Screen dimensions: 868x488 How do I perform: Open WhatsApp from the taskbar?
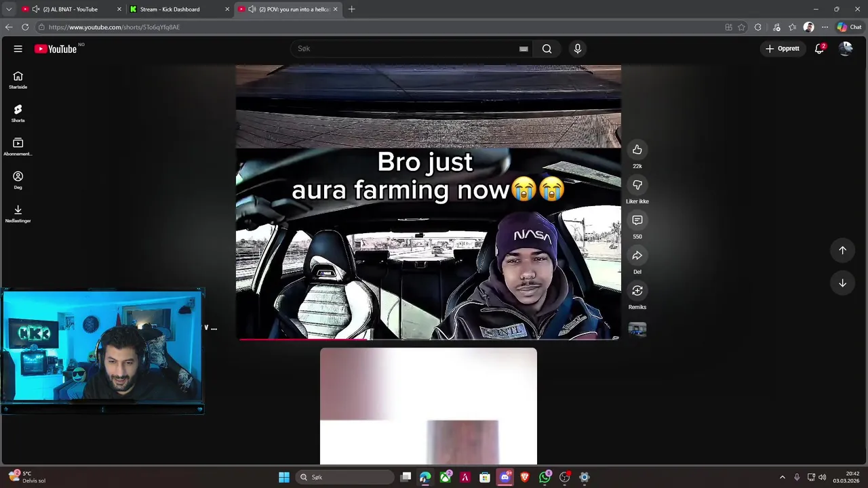tap(545, 477)
